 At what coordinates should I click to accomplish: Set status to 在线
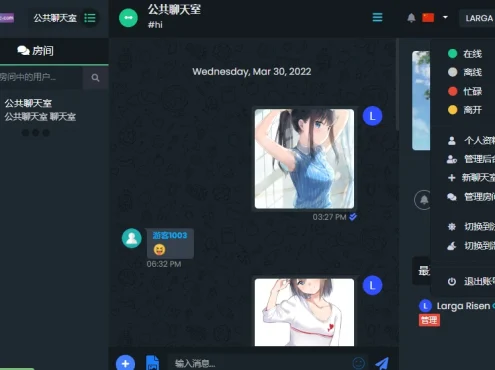(465, 54)
